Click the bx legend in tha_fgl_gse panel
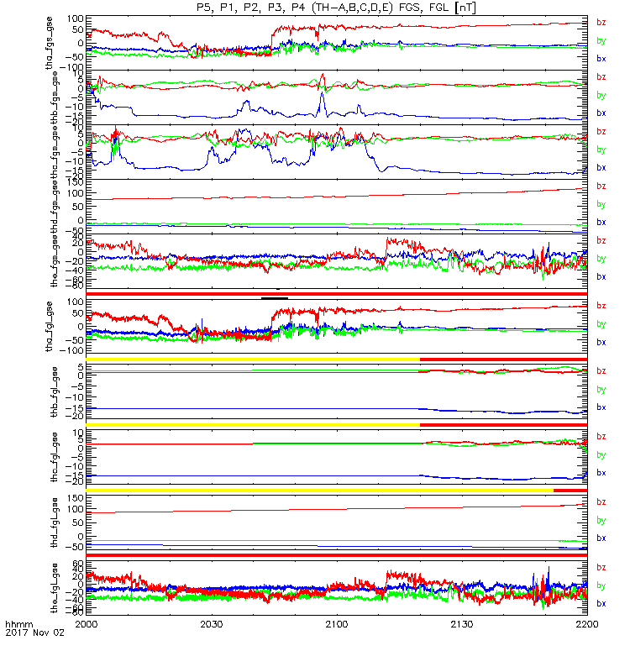This screenshot has width=630, height=672. pos(601,342)
